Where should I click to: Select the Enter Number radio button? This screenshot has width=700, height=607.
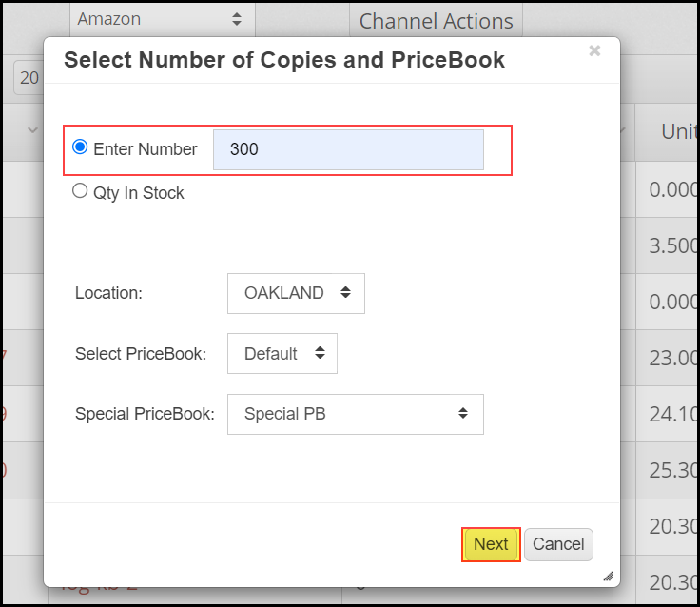click(x=80, y=147)
